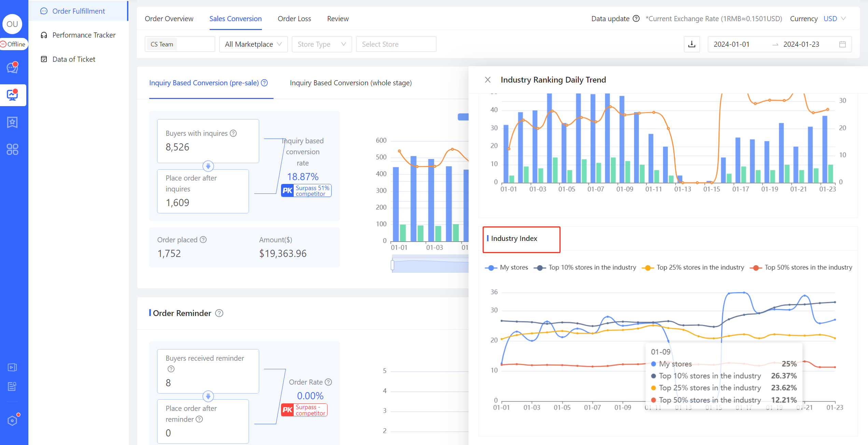Open the video tutorial sidebar icon

coord(12,367)
